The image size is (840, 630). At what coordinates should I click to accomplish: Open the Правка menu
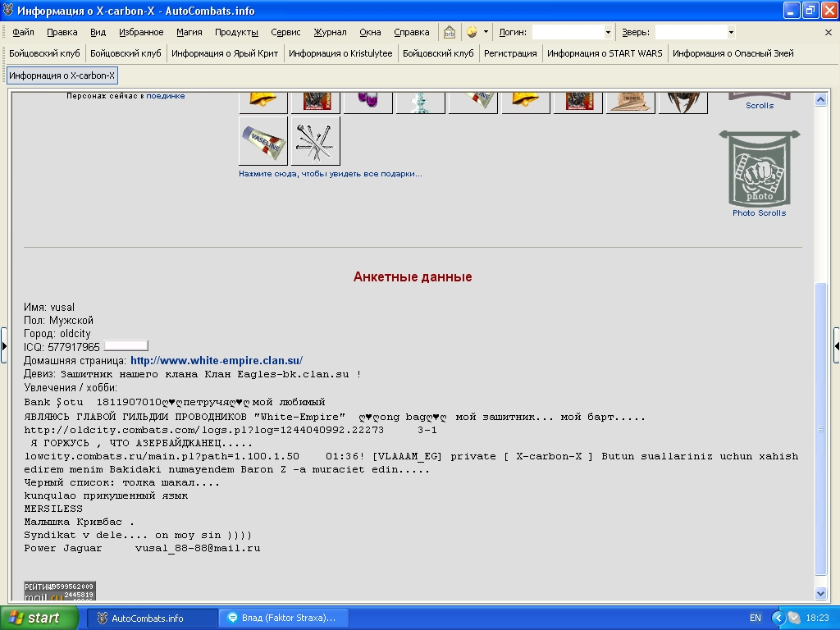tap(62, 32)
